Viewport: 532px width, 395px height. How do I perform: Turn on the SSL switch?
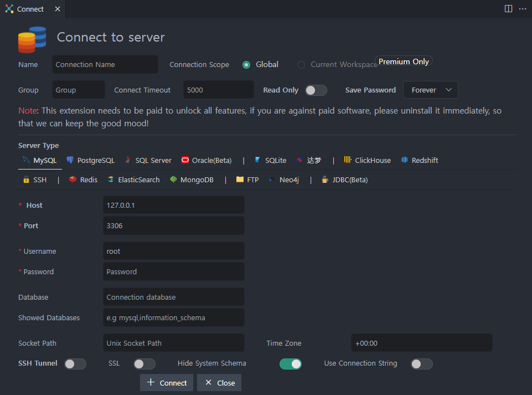pos(144,364)
